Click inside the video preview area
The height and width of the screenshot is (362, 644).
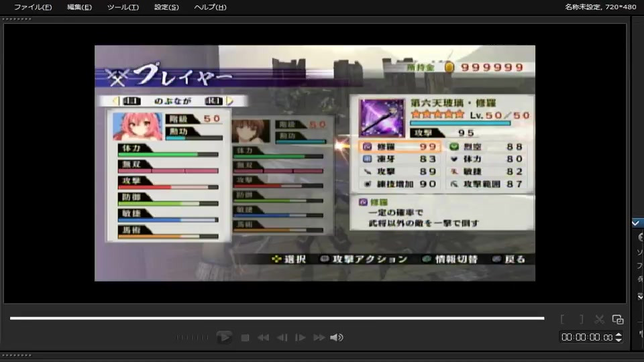tap(315, 164)
